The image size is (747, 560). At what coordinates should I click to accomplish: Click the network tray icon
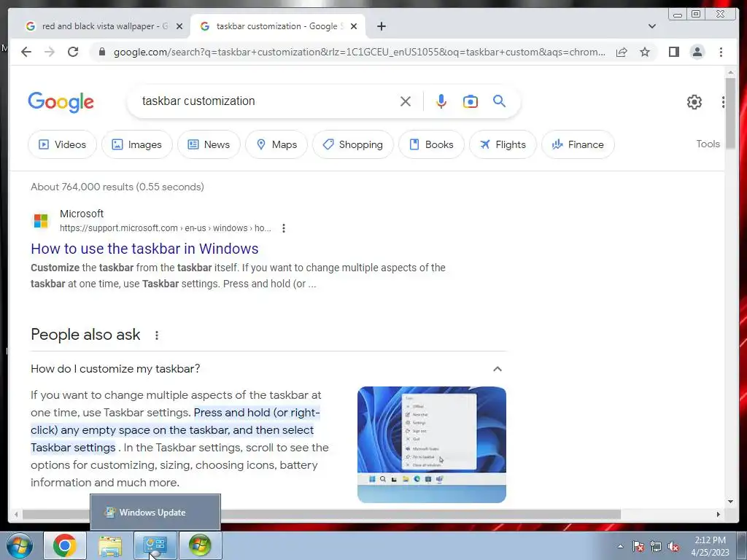pyautogui.click(x=656, y=546)
